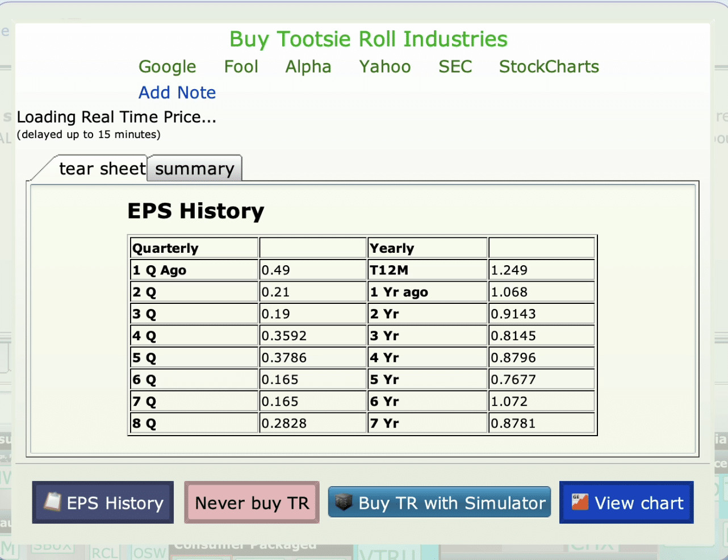This screenshot has height=560, width=728.
Task: Click the View chart button
Action: 626,503
